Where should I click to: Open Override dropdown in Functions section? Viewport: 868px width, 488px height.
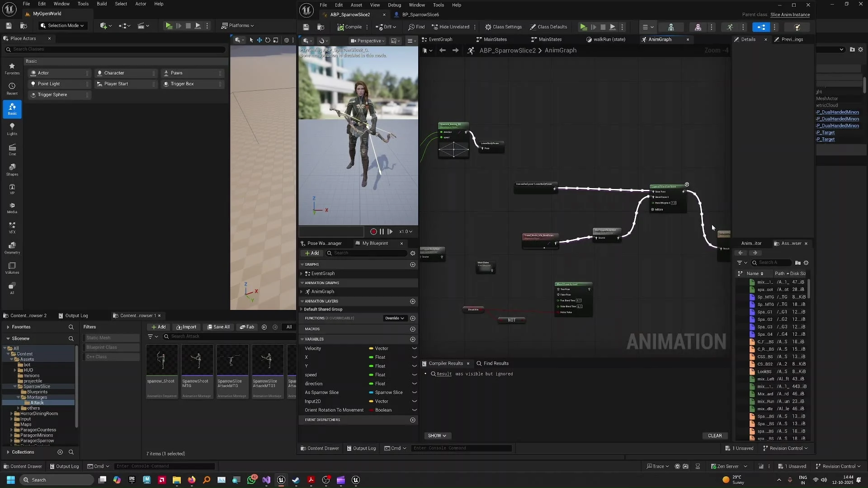(394, 318)
